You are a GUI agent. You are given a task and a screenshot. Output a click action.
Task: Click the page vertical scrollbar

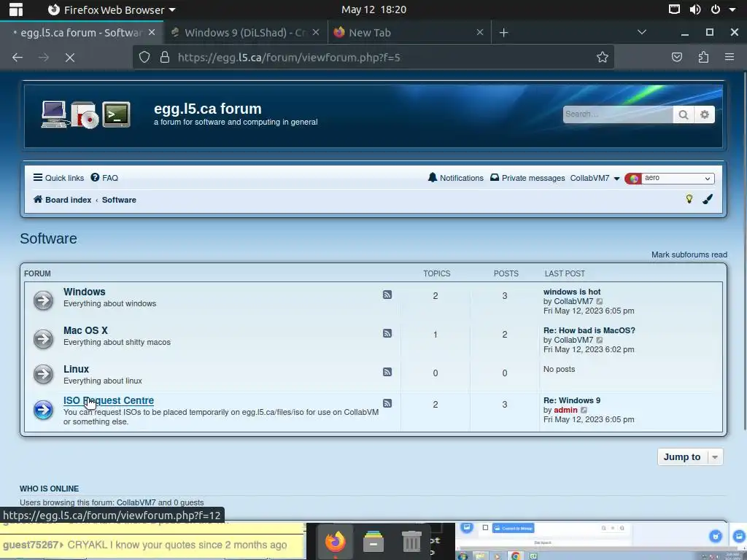745,250
